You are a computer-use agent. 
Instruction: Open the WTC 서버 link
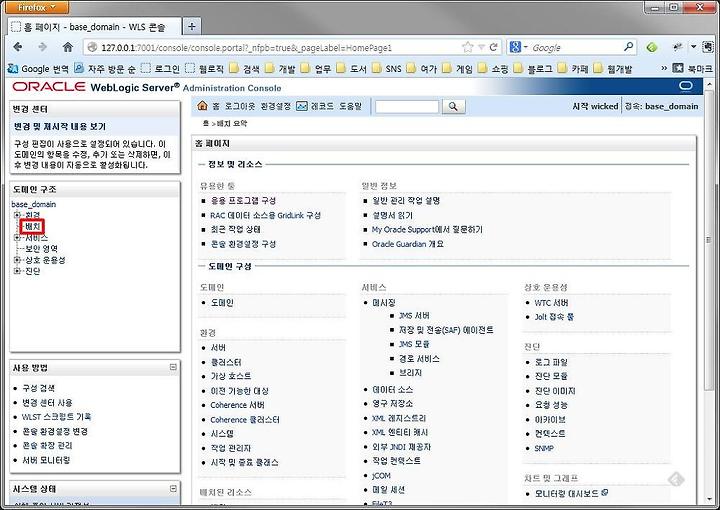point(551,303)
